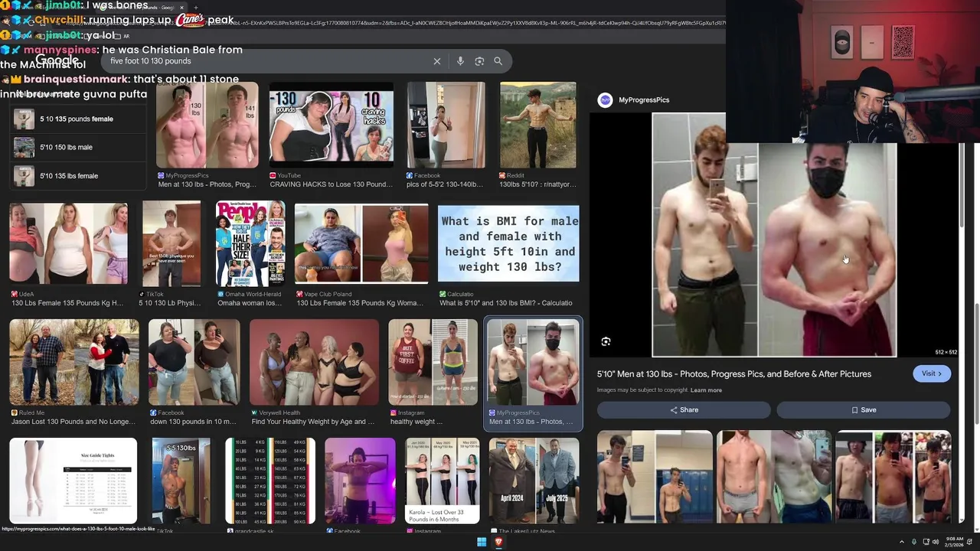Open the Reddit 130lbs 5'10 thumbnail
Viewport: 980px width, 551px height.
[x=538, y=126]
